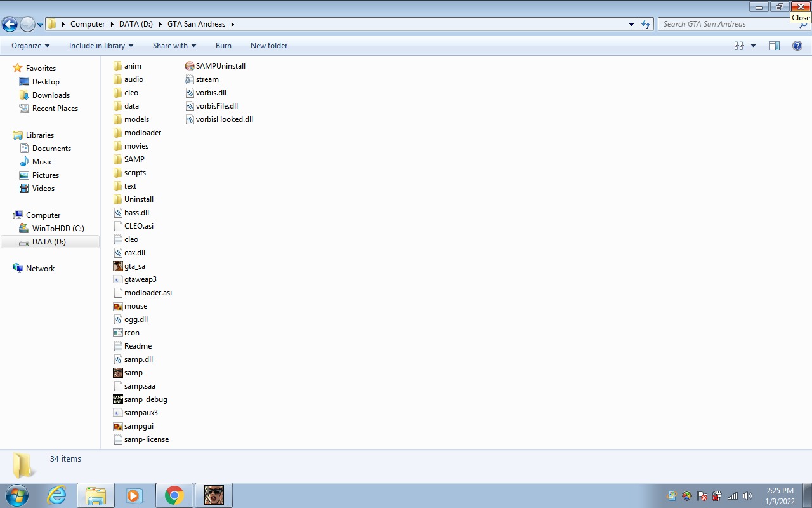
Task: Select the modloader.asi file
Action: [x=142, y=293]
